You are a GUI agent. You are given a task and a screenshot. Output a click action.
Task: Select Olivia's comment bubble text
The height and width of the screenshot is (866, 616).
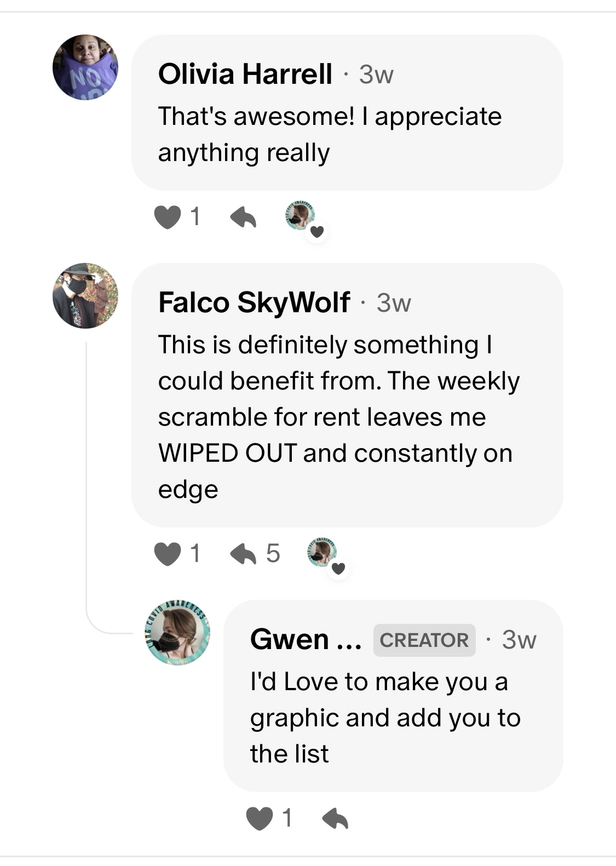pyautogui.click(x=330, y=135)
